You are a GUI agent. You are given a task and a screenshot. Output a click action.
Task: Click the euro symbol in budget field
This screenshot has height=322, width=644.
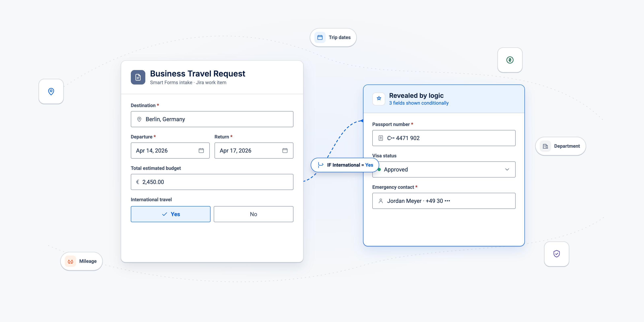137,182
